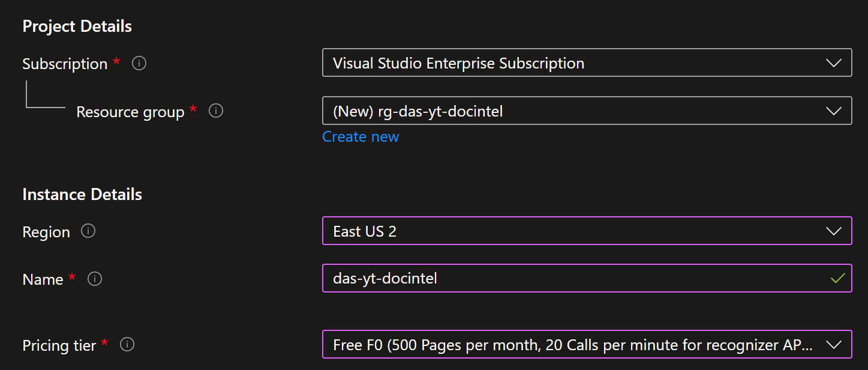Click the Visual Studio Enterprise Subscription value
Image resolution: width=868 pixels, height=370 pixels.
[458, 62]
